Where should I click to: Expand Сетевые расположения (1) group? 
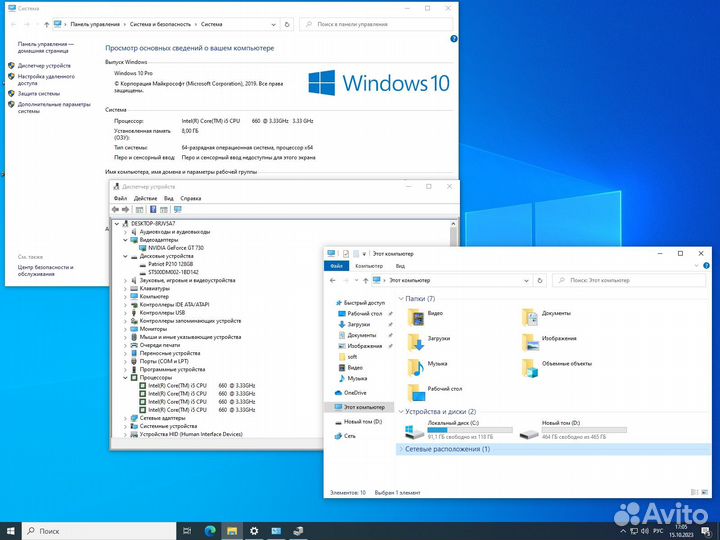(x=401, y=449)
